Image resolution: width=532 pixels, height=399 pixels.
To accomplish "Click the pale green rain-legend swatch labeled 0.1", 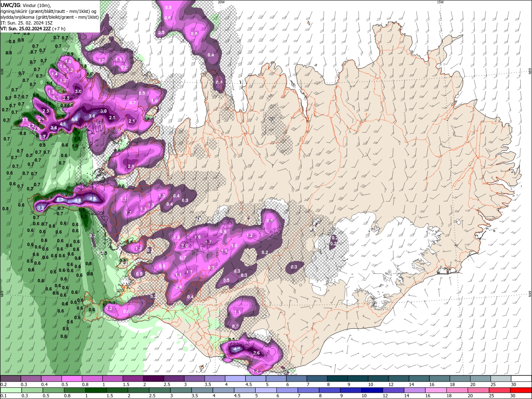I will 11,390.
